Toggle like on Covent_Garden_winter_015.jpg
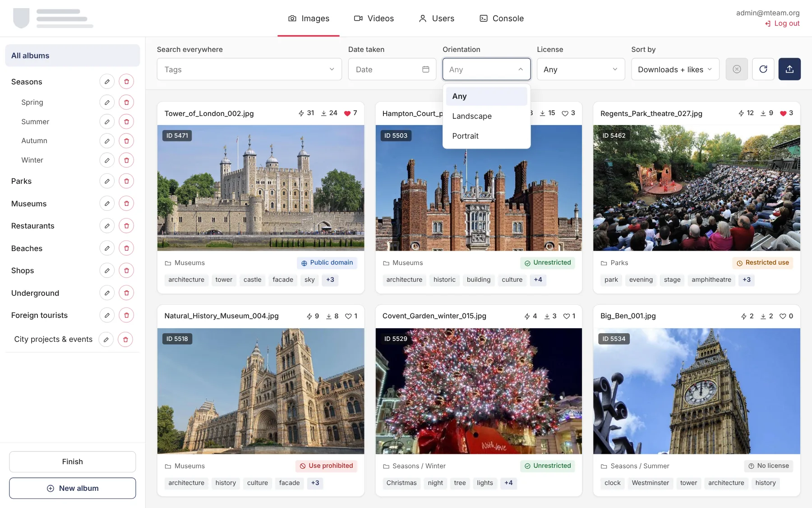The height and width of the screenshot is (508, 812). tap(567, 317)
